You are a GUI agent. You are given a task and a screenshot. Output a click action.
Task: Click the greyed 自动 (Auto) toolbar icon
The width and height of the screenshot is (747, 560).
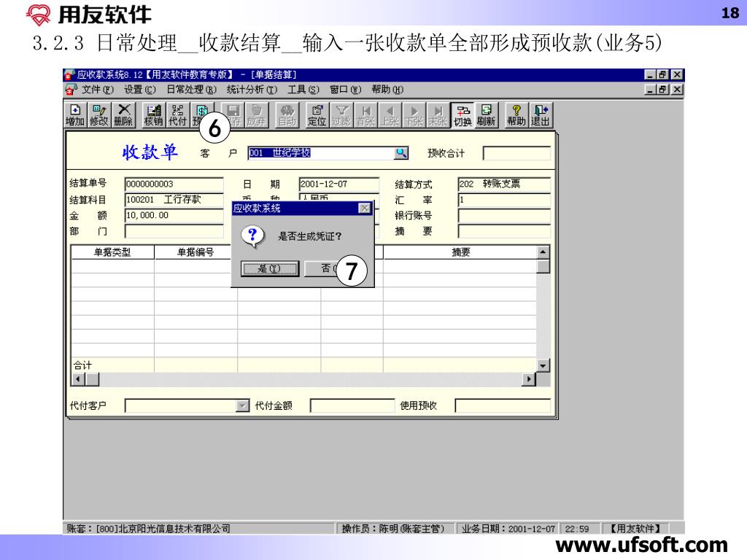point(287,115)
